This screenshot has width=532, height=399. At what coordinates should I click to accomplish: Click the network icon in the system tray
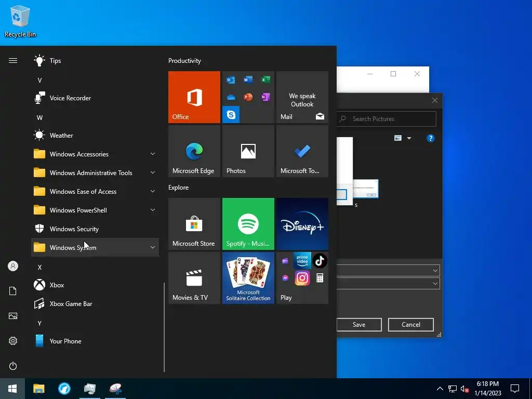pyautogui.click(x=453, y=389)
